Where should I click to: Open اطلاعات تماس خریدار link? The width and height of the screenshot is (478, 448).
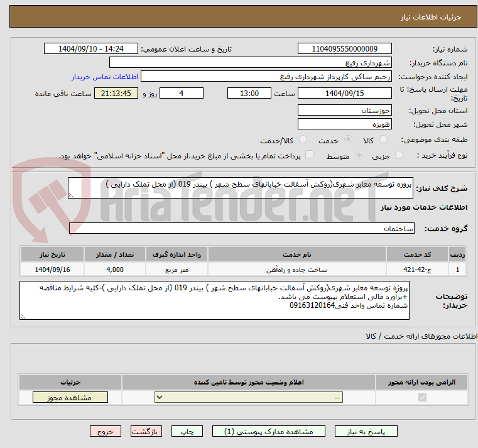click(x=105, y=77)
